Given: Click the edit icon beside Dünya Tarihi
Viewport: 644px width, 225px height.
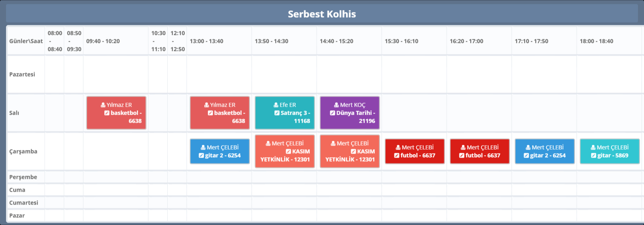Looking at the screenshot, I should [332, 113].
